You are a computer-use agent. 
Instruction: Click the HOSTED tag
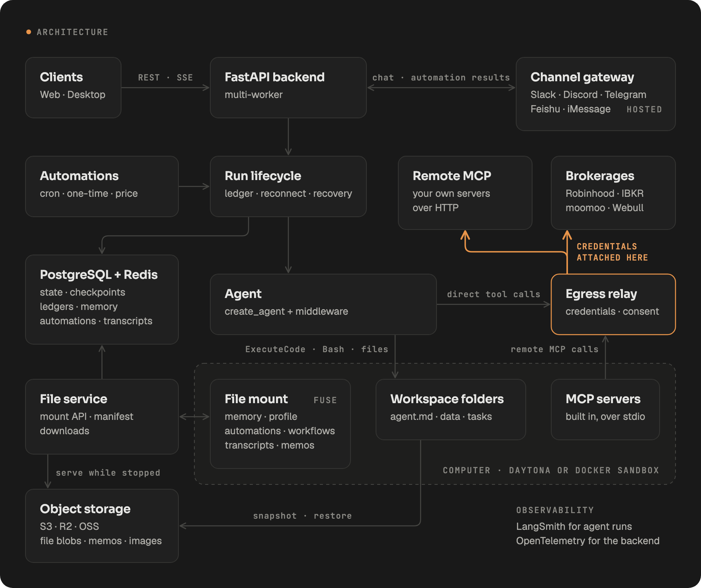pyautogui.click(x=644, y=110)
